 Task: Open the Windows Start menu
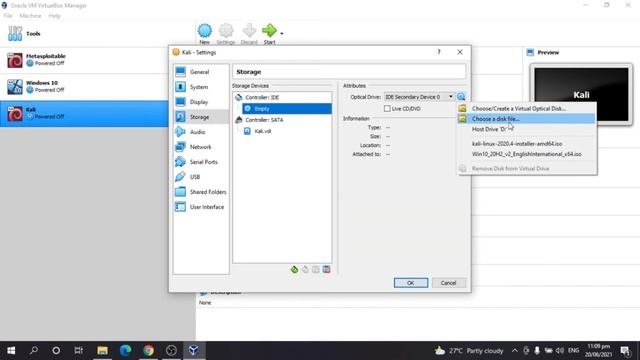pos(11,350)
